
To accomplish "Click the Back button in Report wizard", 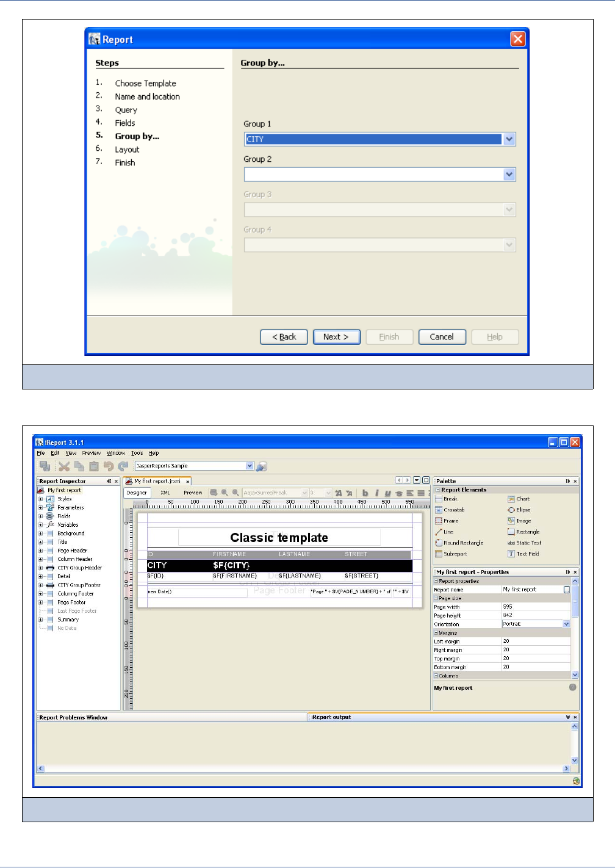I will [284, 337].
